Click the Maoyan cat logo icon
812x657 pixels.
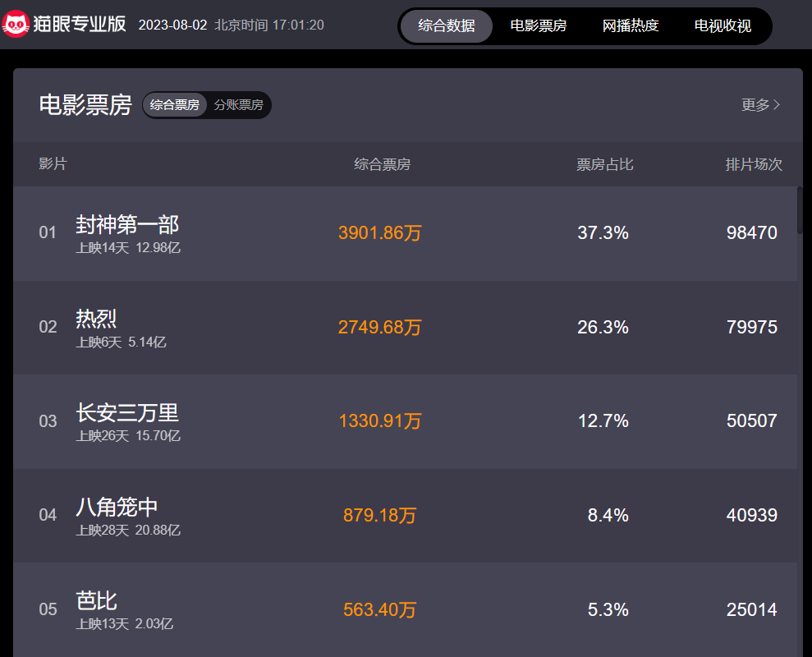pos(16,24)
